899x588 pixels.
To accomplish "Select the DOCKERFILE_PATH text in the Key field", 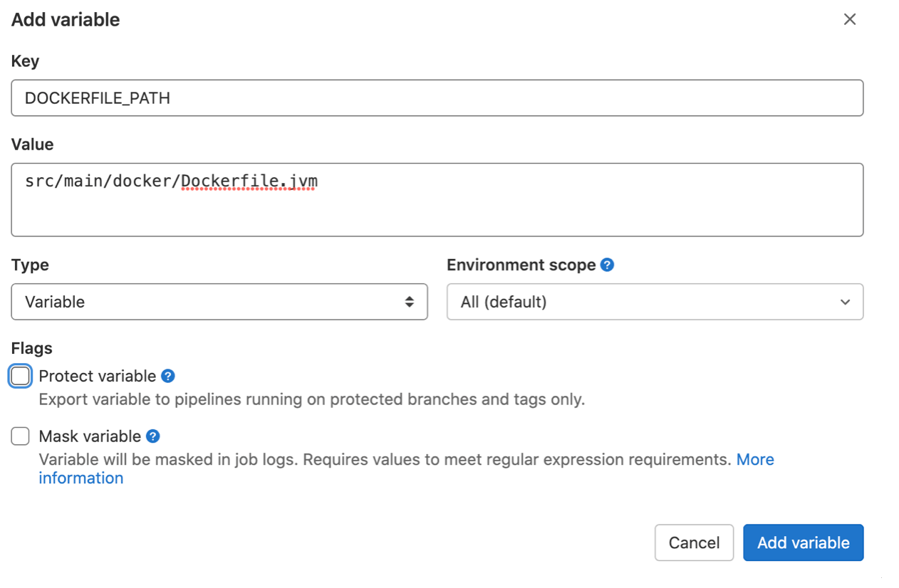I will tap(98, 98).
